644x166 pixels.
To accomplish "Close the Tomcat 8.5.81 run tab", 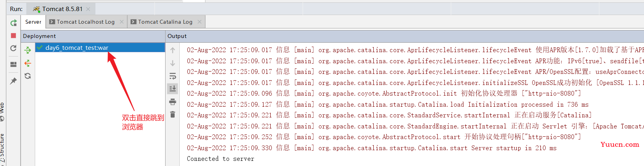I will (88, 9).
